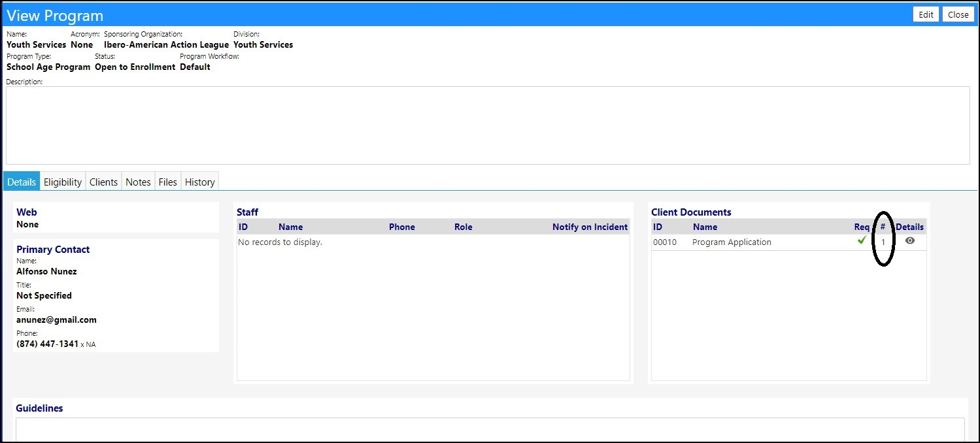
Task: Click the Acronym value None
Action: click(x=82, y=44)
